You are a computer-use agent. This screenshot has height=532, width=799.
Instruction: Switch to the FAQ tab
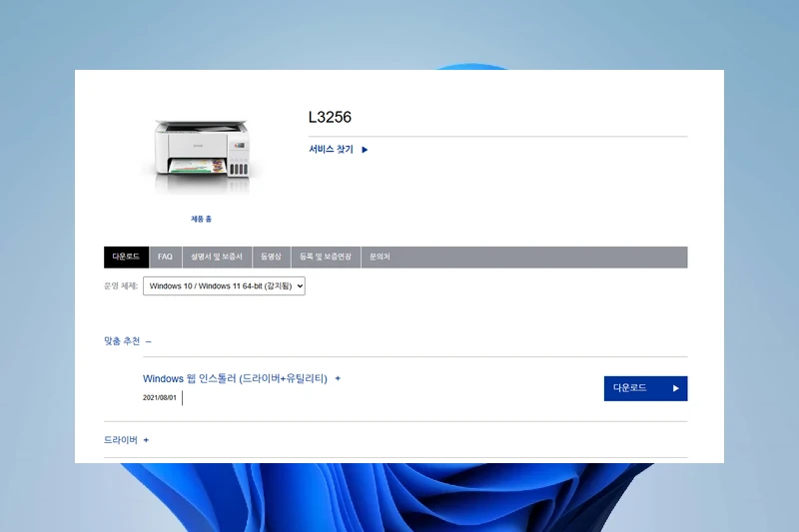coord(165,258)
